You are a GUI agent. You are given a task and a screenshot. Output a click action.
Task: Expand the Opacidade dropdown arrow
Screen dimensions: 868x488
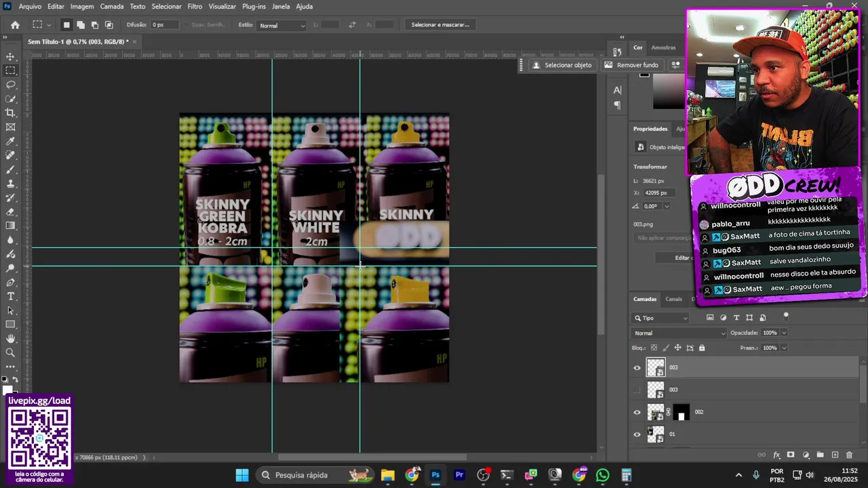click(784, 333)
